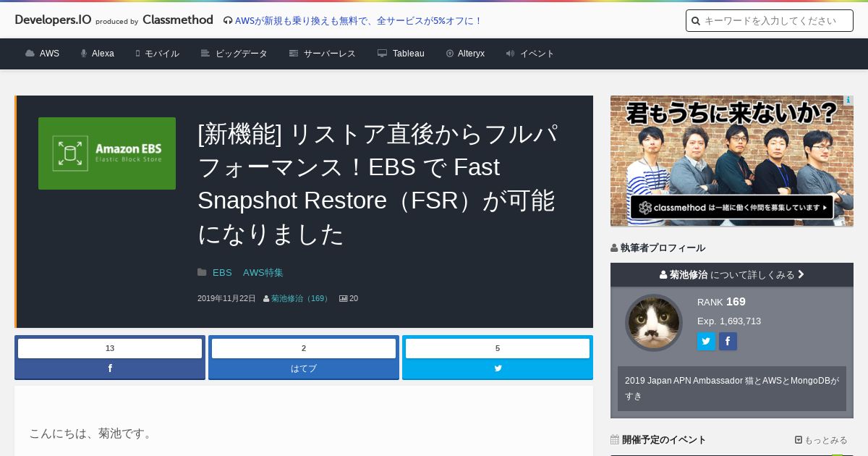The height and width of the screenshot is (456, 868).
Task: Click Twitter share count 5
Action: [x=498, y=348]
